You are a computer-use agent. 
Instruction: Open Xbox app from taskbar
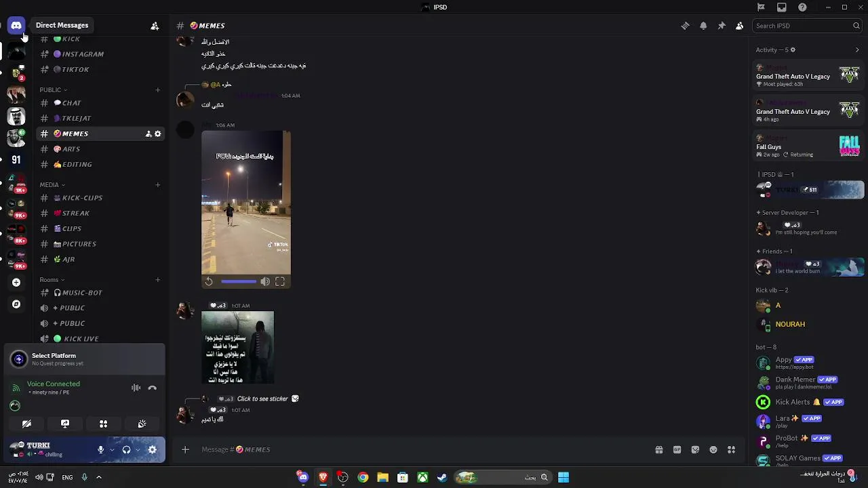coord(422,477)
